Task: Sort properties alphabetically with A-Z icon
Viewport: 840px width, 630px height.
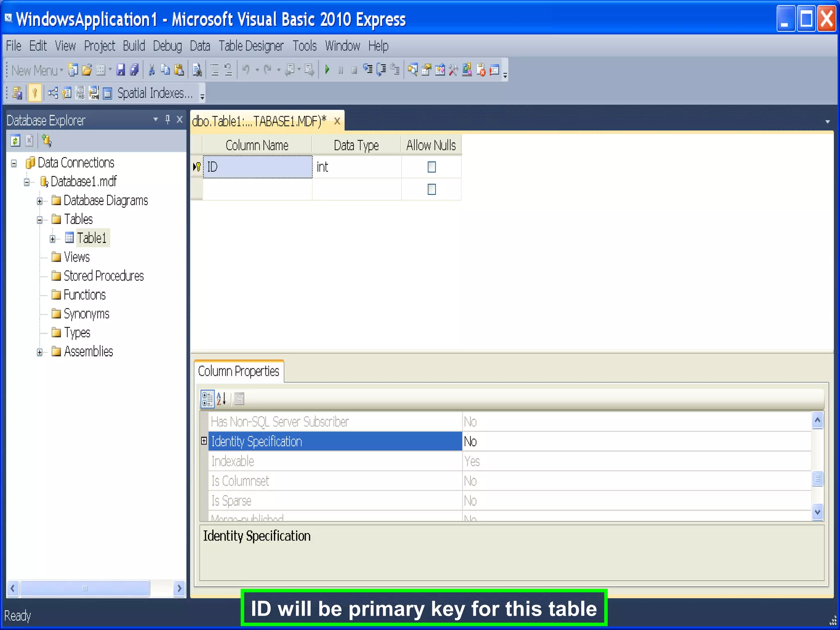Action: [221, 399]
